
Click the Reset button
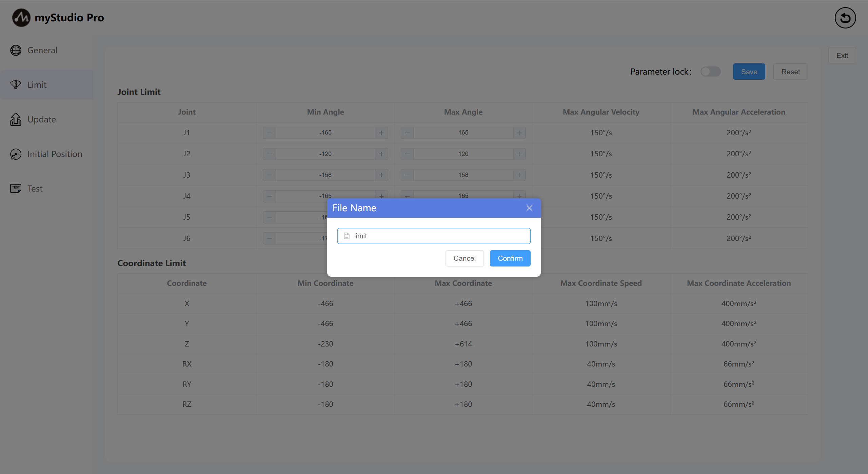click(x=790, y=72)
